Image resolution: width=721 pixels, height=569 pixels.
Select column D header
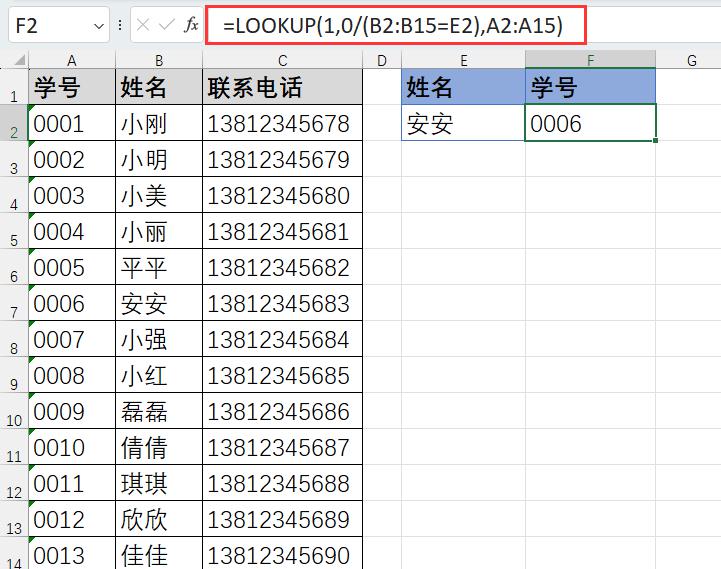pos(382,60)
